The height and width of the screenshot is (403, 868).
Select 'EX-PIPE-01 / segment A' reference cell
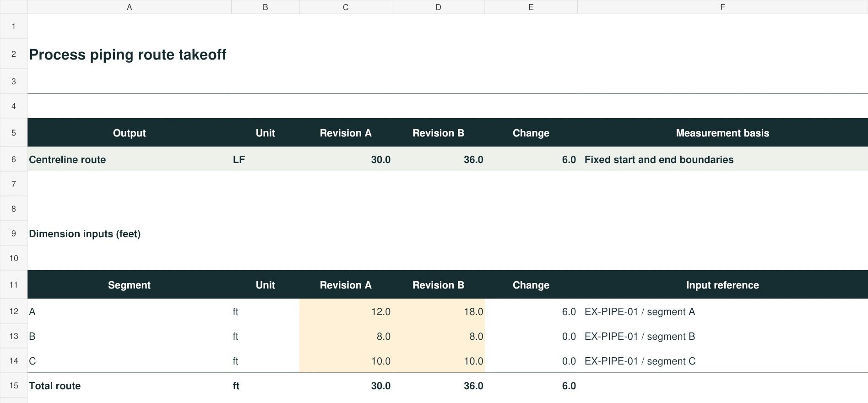pos(722,311)
